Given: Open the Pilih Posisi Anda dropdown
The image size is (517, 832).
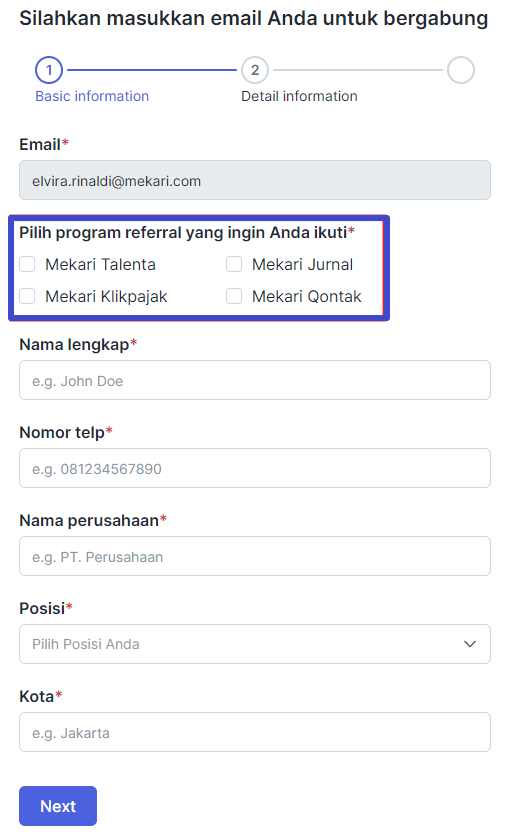Looking at the screenshot, I should point(255,644).
